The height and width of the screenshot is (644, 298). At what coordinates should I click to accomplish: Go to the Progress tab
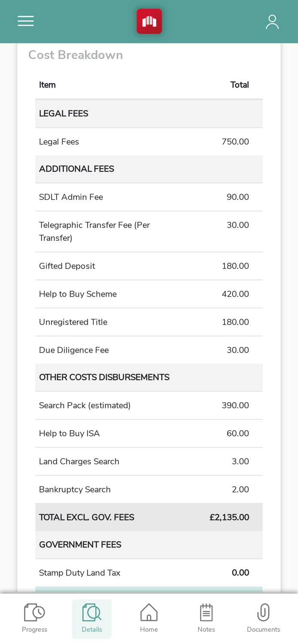coord(34,618)
